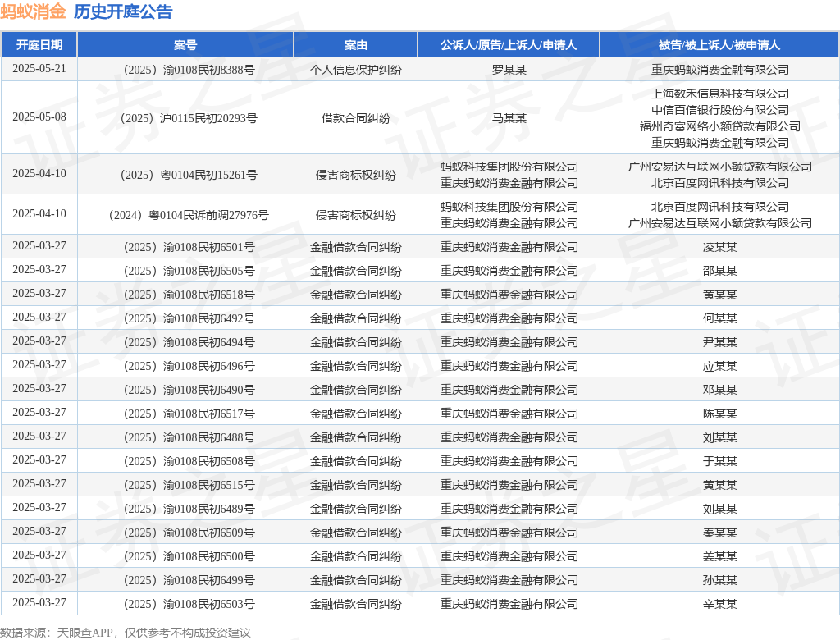Select defendant 尹某某
The height and width of the screenshot is (640, 840).
[x=720, y=342]
